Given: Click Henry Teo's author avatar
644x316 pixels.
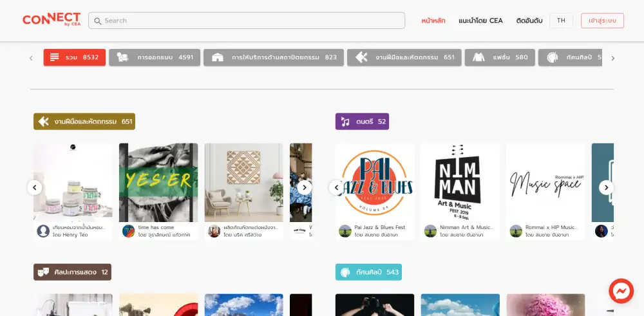Looking at the screenshot, I should click(x=43, y=231).
